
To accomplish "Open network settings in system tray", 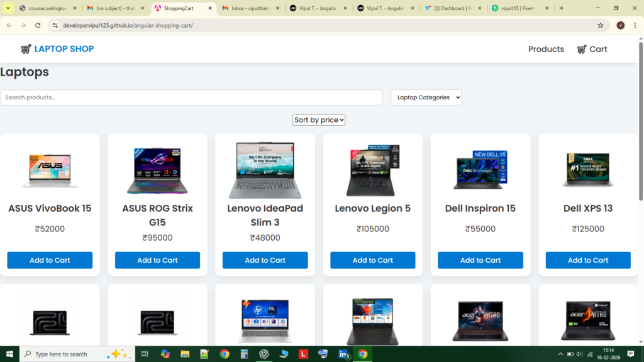I will pyautogui.click(x=590, y=354).
